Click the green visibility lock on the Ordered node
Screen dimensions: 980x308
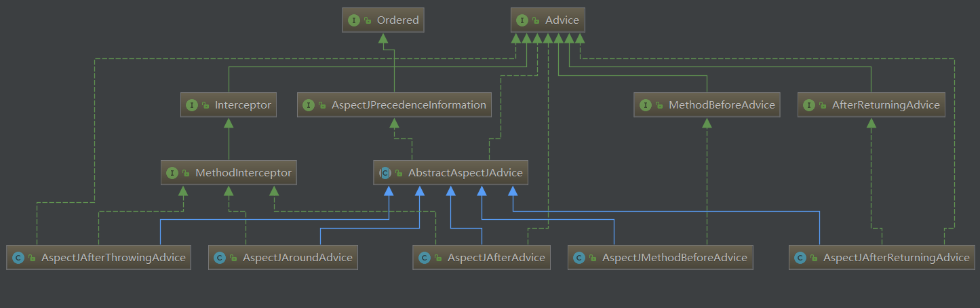pyautogui.click(x=368, y=21)
